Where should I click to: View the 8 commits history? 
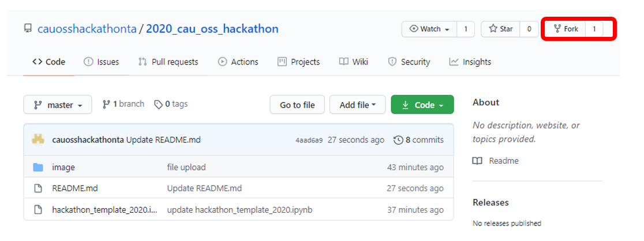(418, 140)
